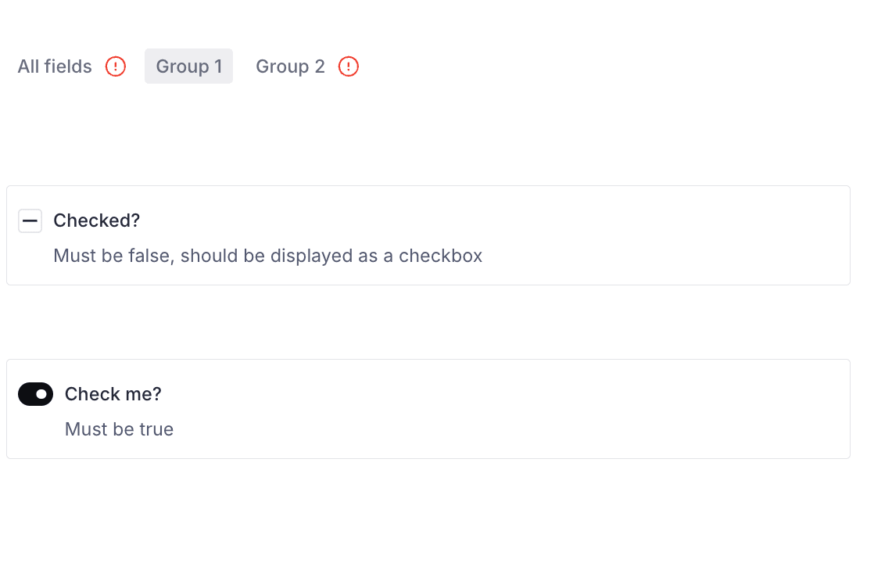Click the Check me? label text

[x=113, y=394]
